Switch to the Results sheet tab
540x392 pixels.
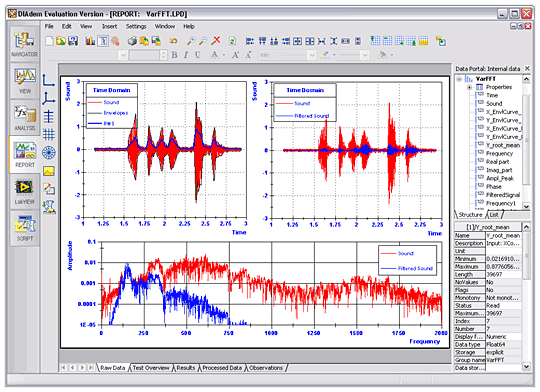(x=186, y=368)
